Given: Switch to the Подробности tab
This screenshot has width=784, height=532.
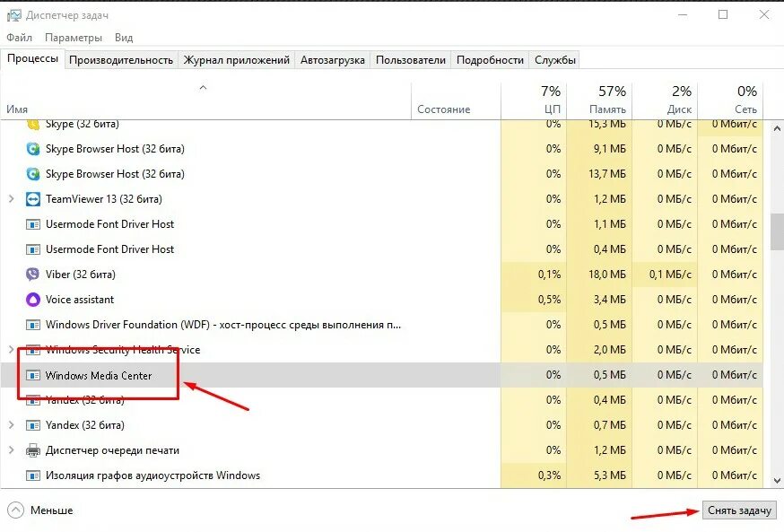Looking at the screenshot, I should point(490,60).
